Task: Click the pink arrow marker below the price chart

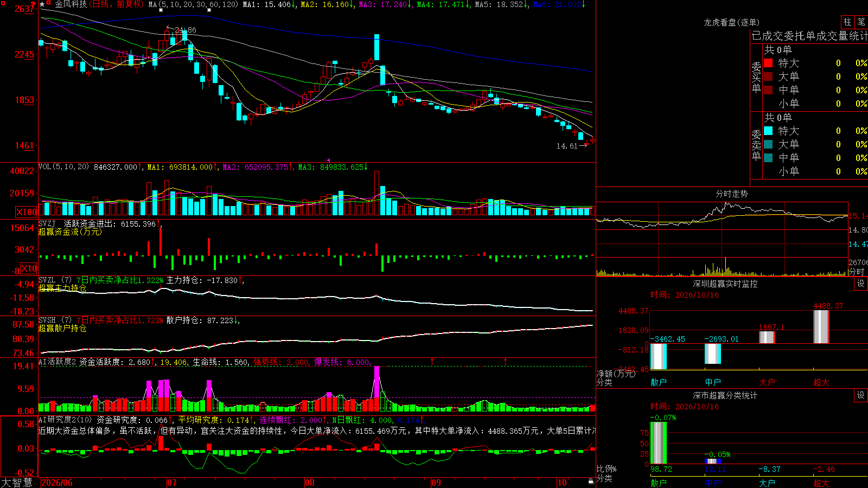Action: (328, 160)
